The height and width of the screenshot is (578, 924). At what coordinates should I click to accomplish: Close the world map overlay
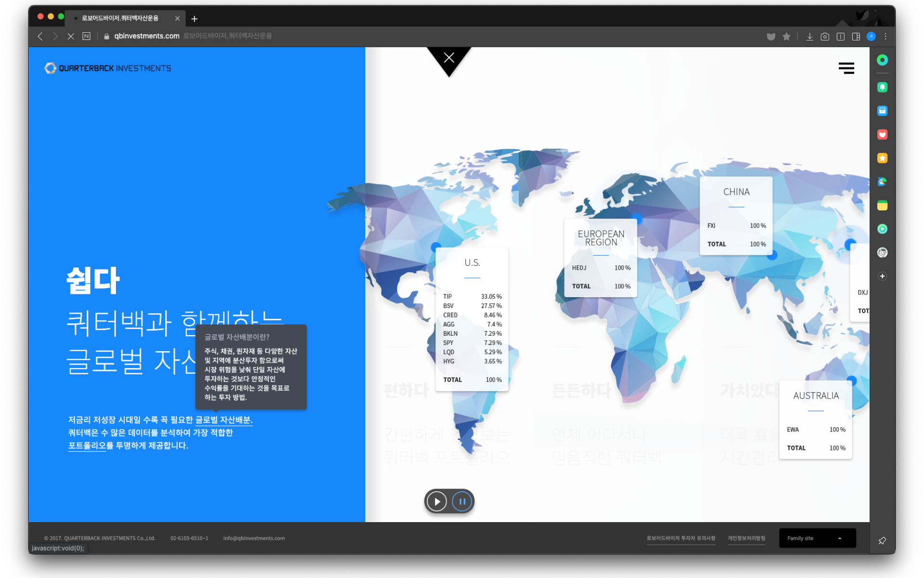[449, 58]
